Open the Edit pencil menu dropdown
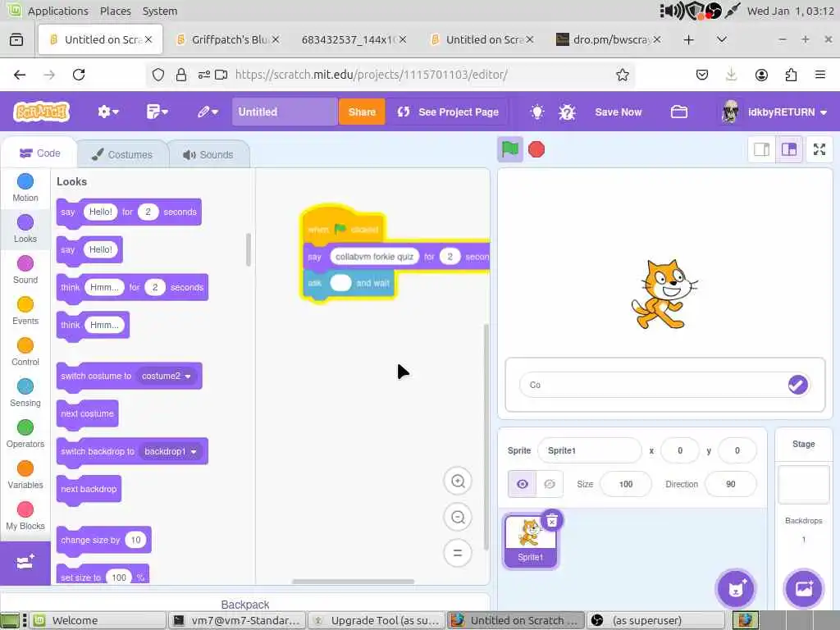840x630 pixels. click(208, 112)
